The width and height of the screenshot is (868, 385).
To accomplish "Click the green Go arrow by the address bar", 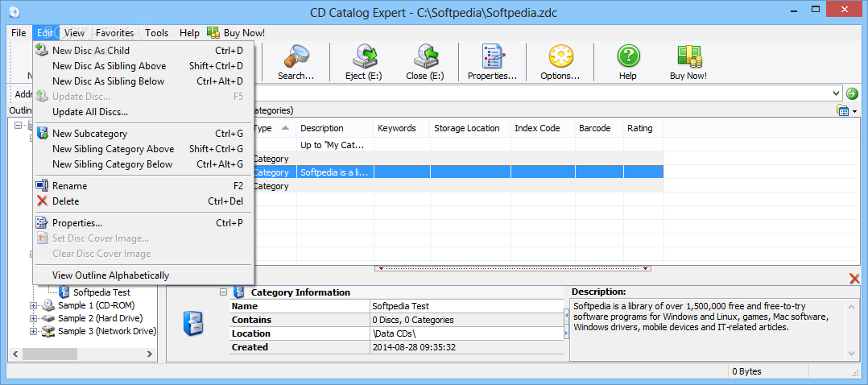I will pos(852,93).
